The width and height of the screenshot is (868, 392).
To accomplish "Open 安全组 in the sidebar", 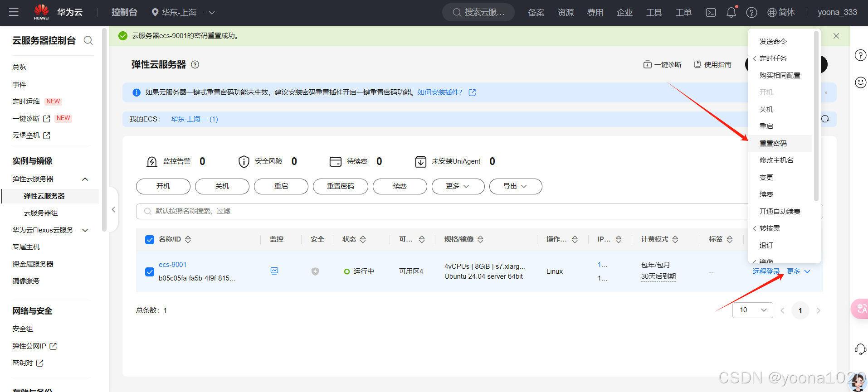I will click(x=23, y=329).
